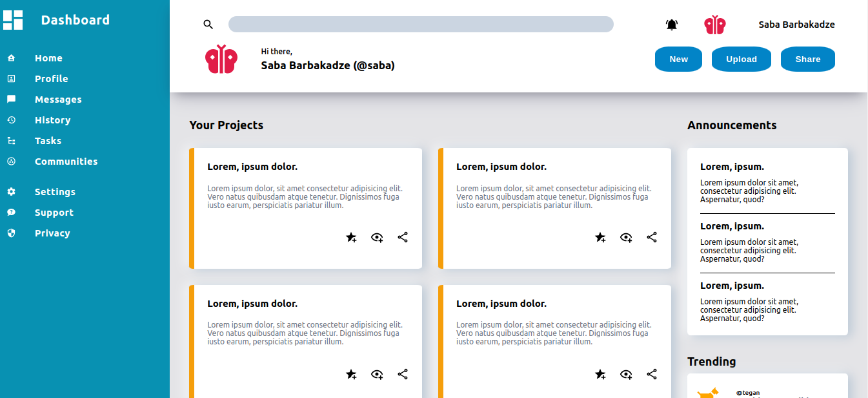Share the first project using the share icon

pyautogui.click(x=403, y=237)
